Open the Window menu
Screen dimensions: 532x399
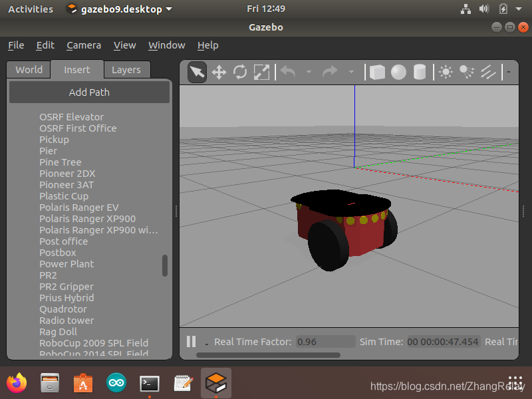point(167,45)
